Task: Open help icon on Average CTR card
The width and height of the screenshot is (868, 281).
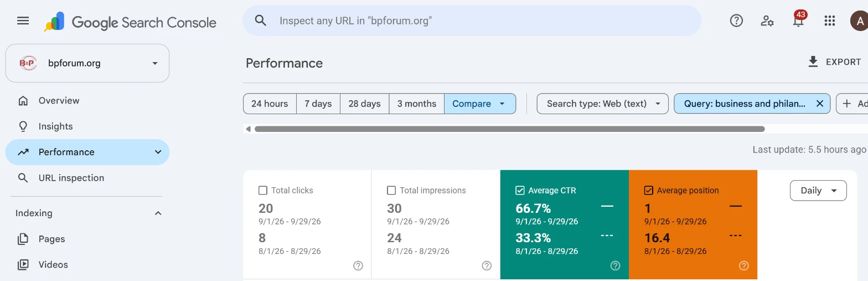Action: point(615,265)
